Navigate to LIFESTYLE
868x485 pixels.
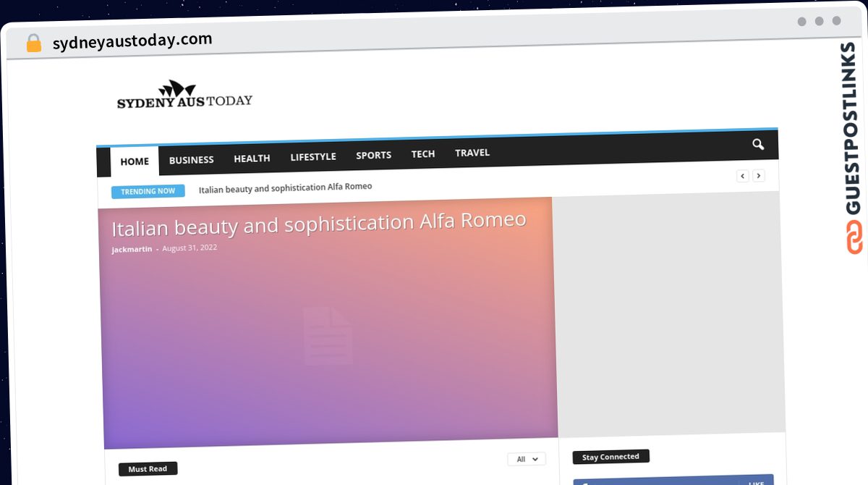coord(313,156)
